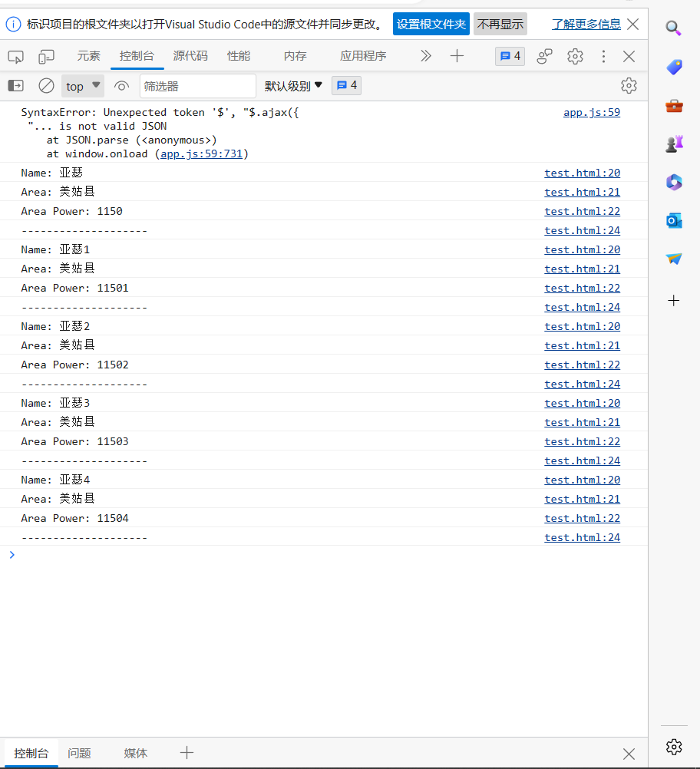Open the sidebar search icon
This screenshot has height=769, width=700.
[x=674, y=29]
